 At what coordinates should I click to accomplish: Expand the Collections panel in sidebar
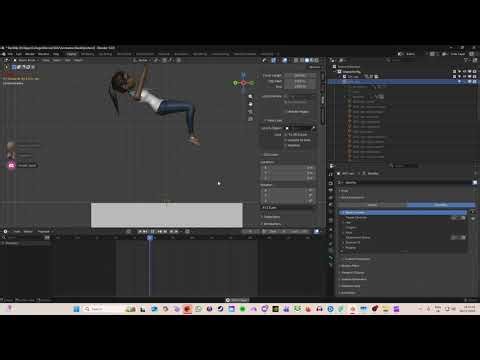[x=272, y=217]
